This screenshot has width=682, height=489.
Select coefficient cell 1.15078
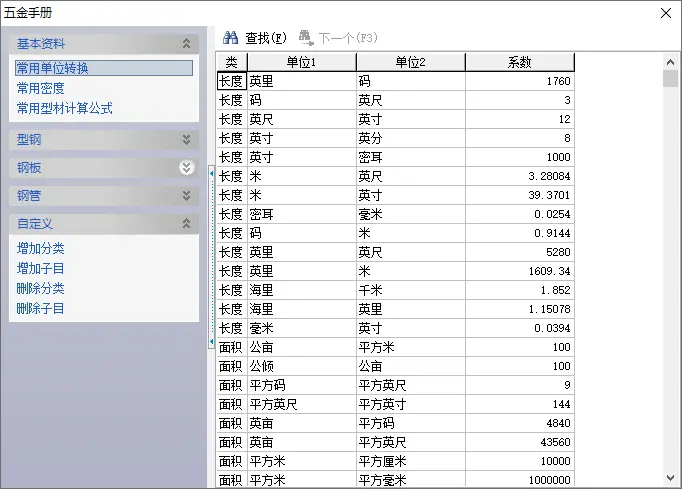point(520,309)
